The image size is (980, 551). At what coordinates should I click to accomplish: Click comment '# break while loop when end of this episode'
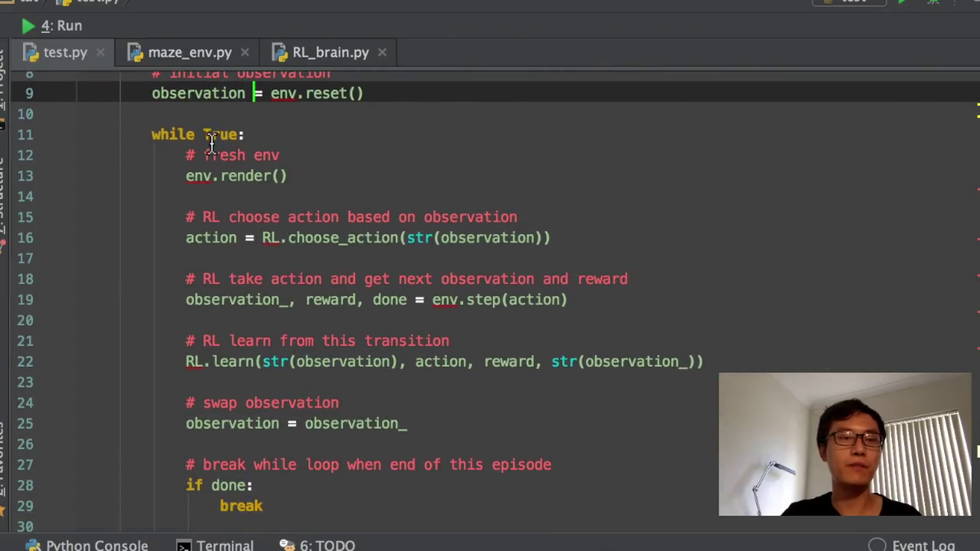click(x=368, y=465)
